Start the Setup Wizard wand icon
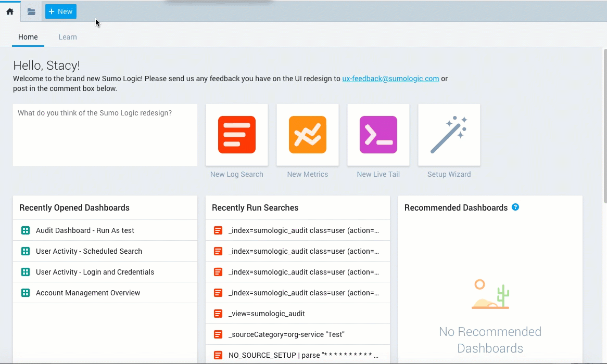 click(449, 135)
